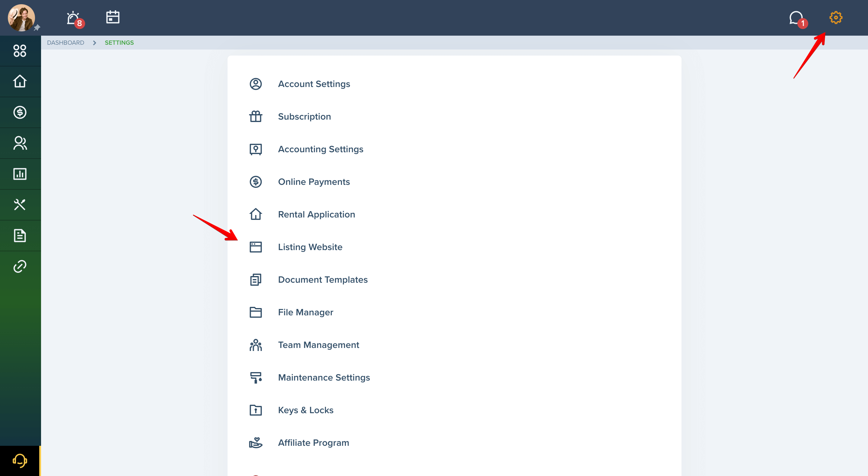Open the properties house sidebar icon
The image size is (868, 476).
click(x=20, y=81)
